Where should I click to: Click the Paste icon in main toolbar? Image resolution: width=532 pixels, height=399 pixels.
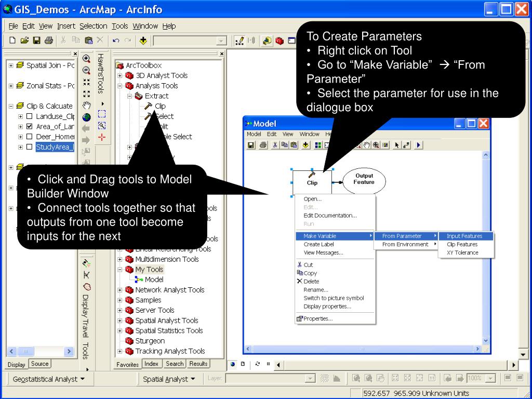point(88,41)
